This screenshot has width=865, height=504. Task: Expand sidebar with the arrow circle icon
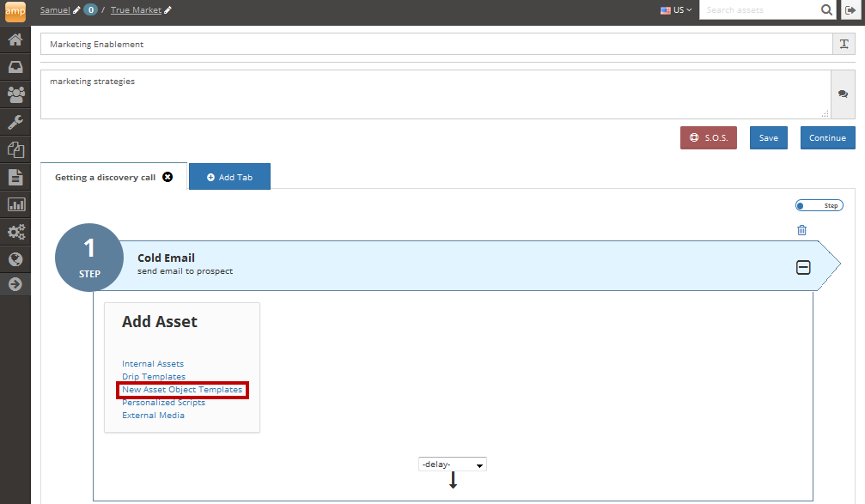point(15,284)
